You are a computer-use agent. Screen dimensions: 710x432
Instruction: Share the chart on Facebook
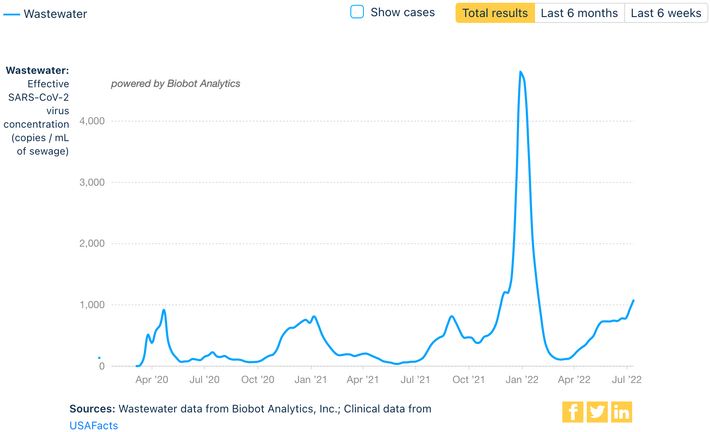[x=573, y=411]
